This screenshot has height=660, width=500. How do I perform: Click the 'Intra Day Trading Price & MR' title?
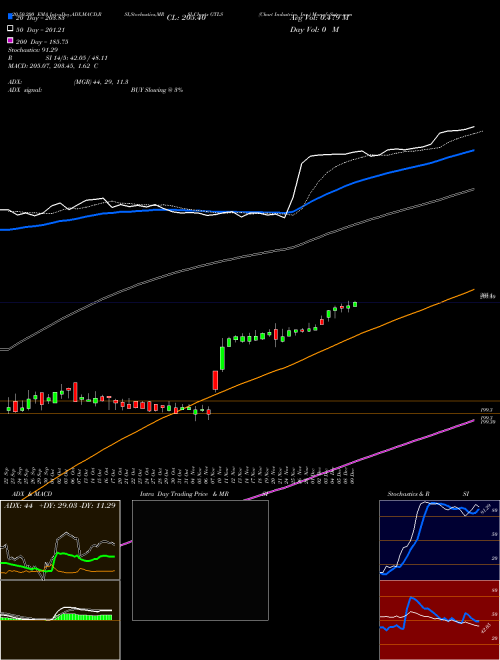tap(184, 494)
